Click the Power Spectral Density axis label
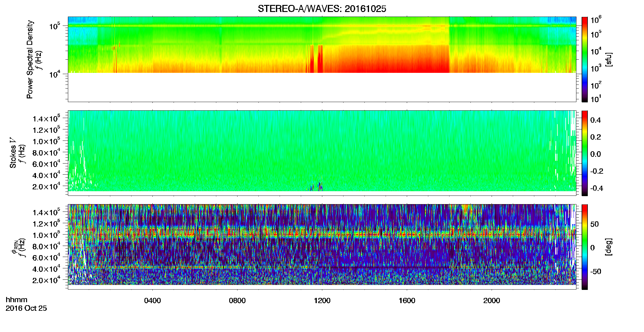 pyautogui.click(x=30, y=59)
